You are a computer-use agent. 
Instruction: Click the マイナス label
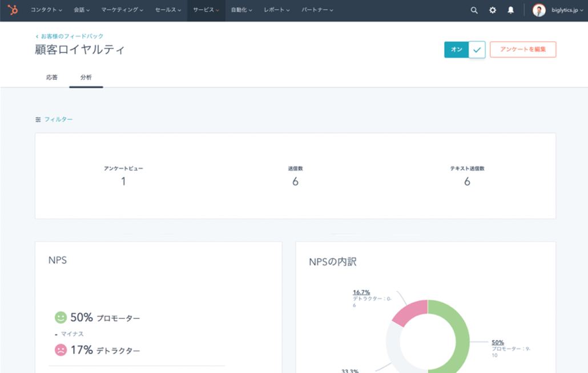[x=72, y=334]
